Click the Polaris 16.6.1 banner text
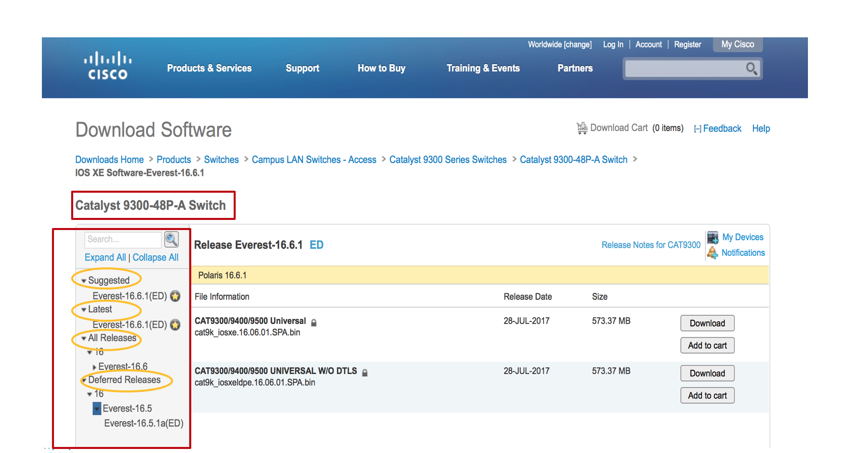 coord(223,275)
